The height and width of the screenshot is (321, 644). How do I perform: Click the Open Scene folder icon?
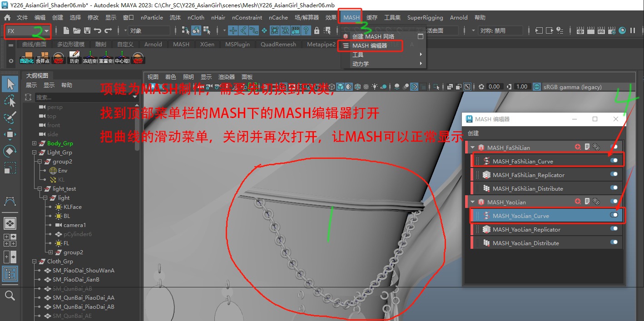click(77, 30)
